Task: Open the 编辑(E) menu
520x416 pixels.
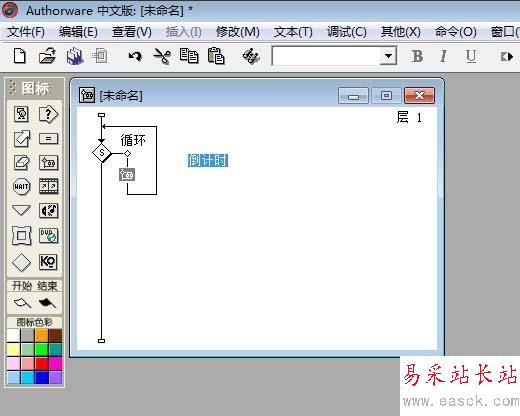Action: coord(78,32)
